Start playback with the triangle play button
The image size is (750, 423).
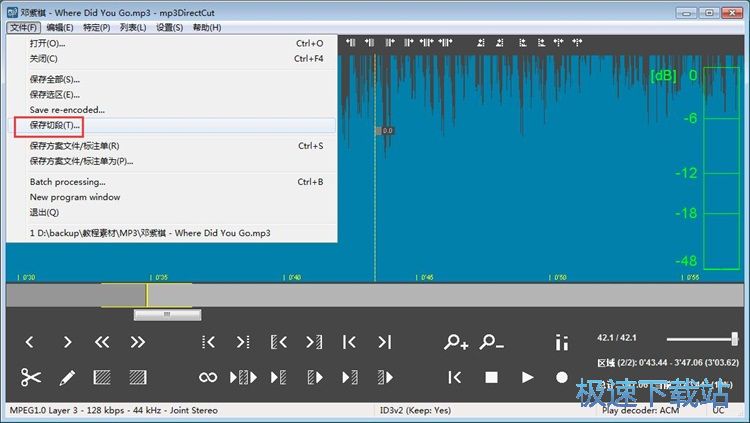pos(527,378)
